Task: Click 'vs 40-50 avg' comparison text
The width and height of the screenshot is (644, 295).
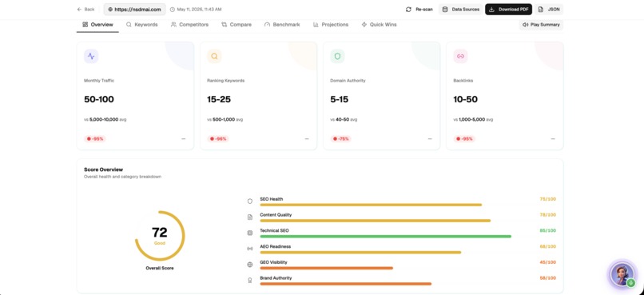Action: click(344, 120)
